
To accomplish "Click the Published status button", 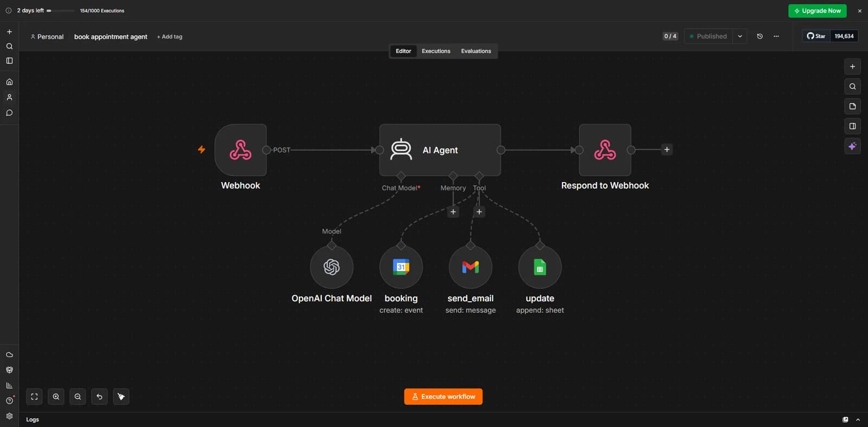I will click(708, 36).
